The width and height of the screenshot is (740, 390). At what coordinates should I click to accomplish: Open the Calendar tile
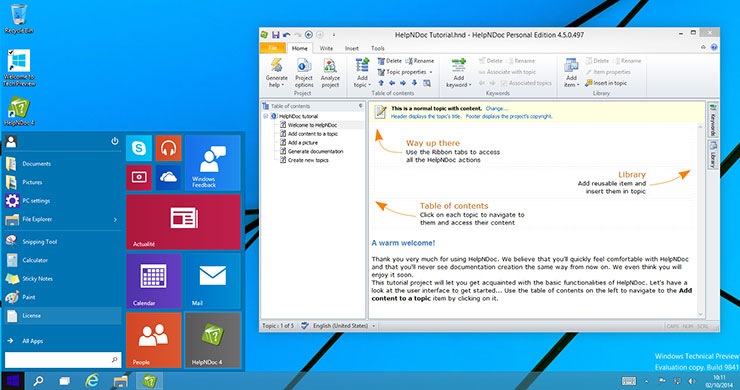tap(153, 281)
